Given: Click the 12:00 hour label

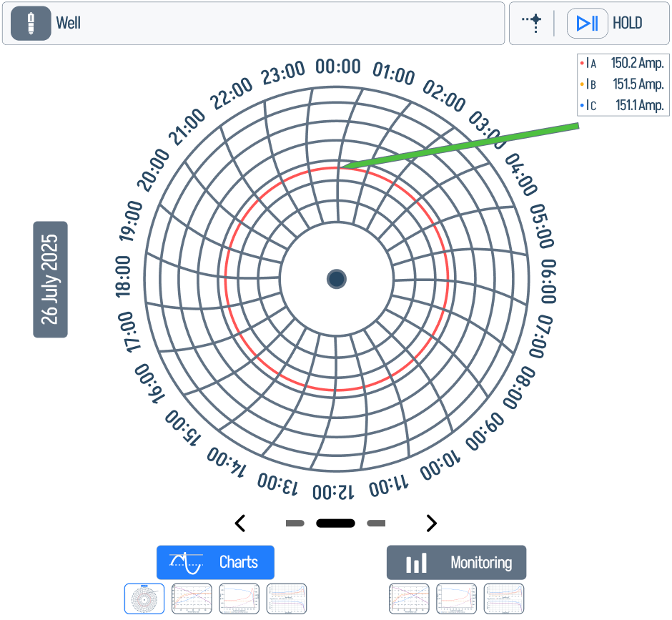Looking at the screenshot, I should click(x=333, y=492).
